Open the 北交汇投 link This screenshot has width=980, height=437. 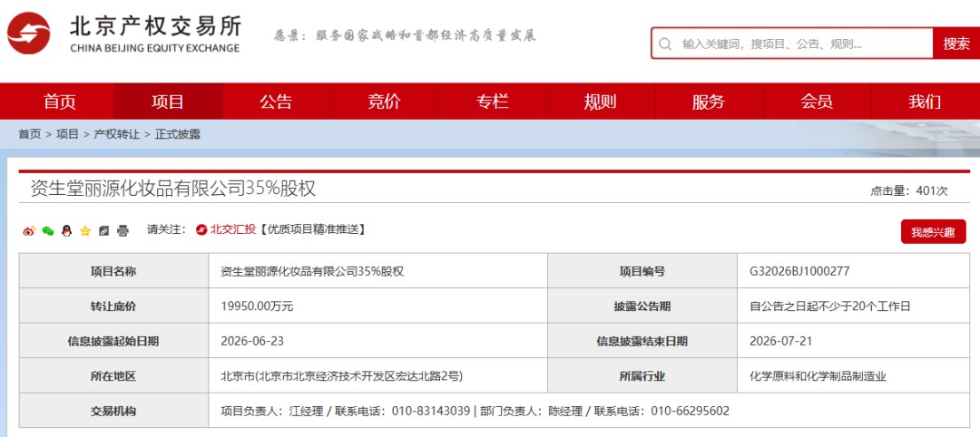(x=232, y=229)
